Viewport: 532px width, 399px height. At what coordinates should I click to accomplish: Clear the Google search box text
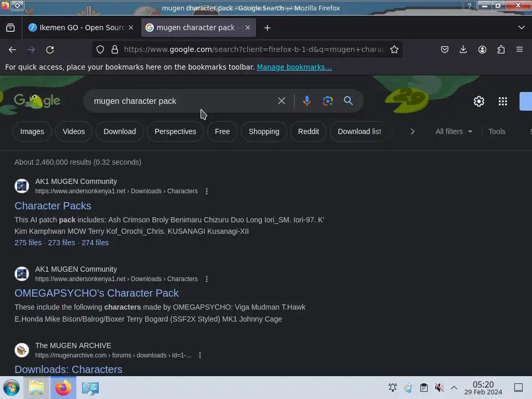[281, 101]
